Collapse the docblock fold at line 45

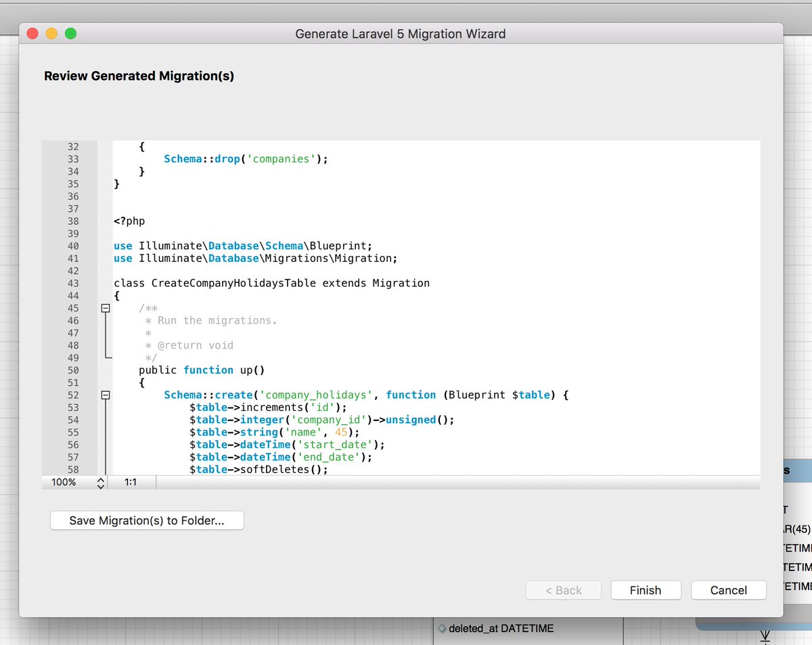105,308
